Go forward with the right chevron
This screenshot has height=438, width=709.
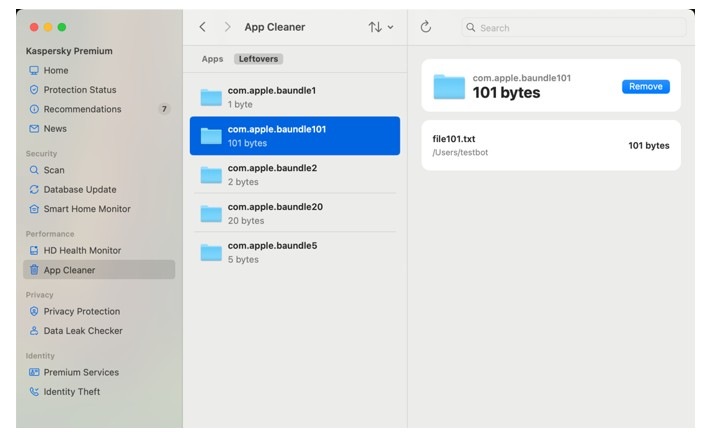tap(227, 27)
